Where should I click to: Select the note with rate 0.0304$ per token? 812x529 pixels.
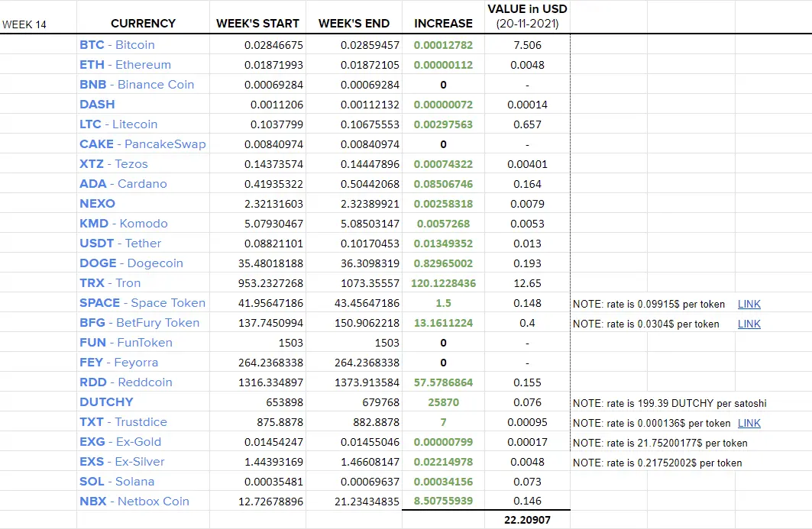645,324
